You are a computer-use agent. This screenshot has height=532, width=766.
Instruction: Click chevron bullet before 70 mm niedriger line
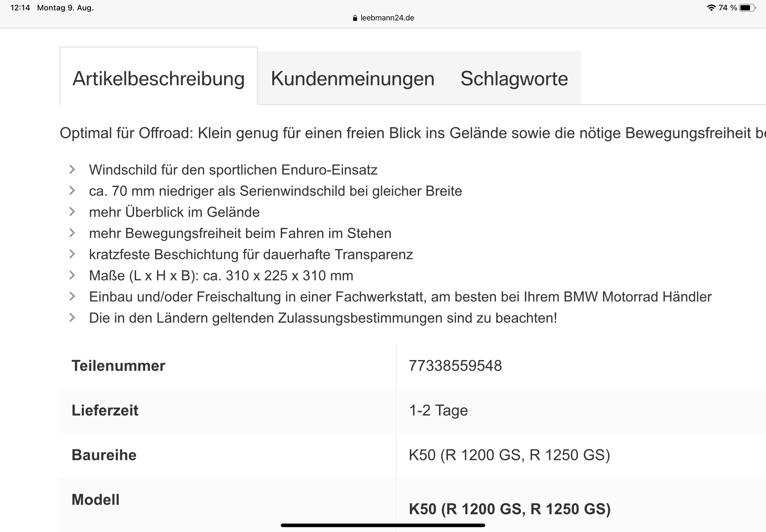(72, 191)
